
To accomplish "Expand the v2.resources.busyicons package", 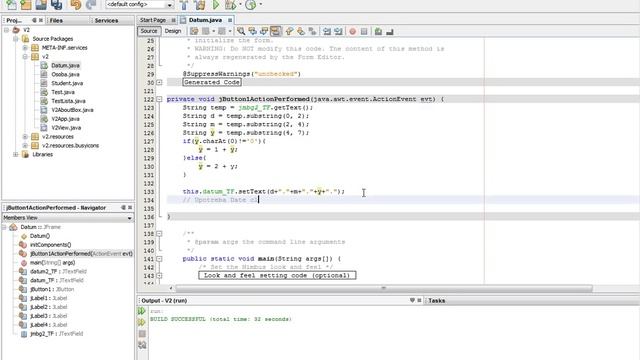I will [x=25, y=145].
